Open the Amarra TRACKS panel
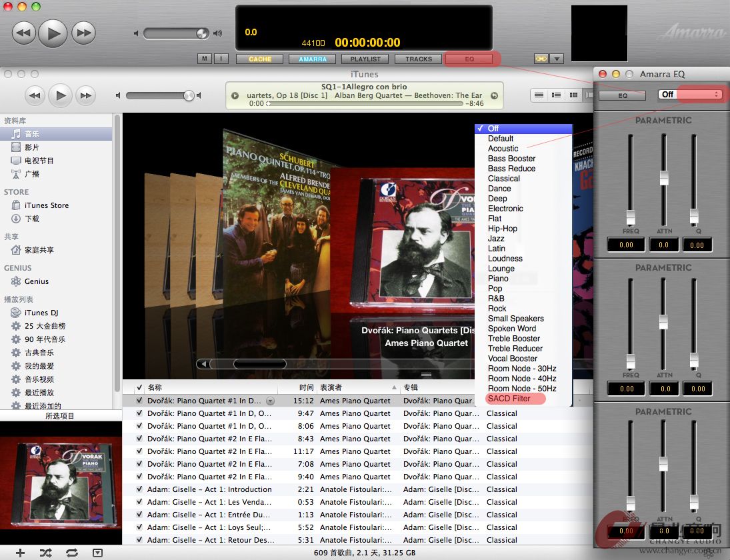Viewport: 730px width, 560px height. click(419, 59)
